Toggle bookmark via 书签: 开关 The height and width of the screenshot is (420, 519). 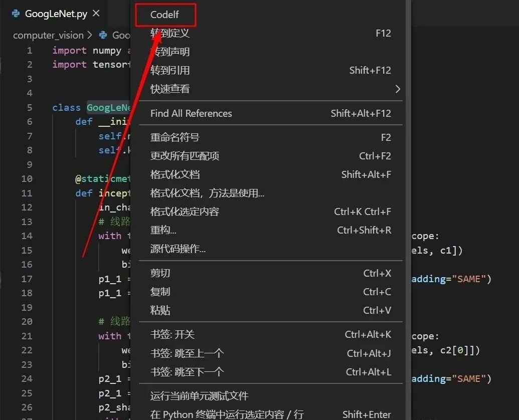[x=270, y=334]
